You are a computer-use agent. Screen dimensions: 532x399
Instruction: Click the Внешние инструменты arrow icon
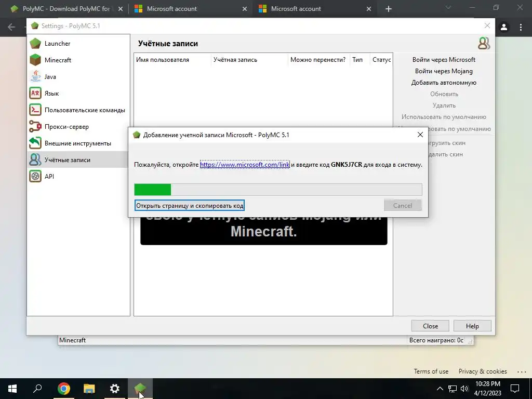point(35,143)
